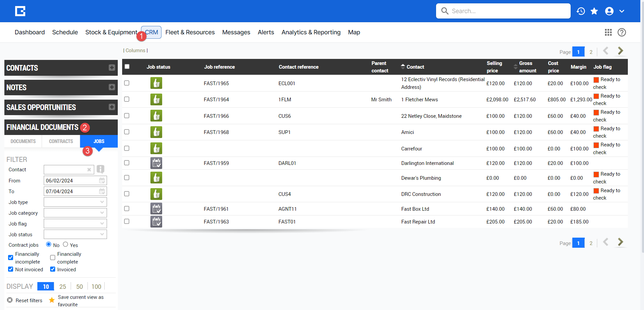The width and height of the screenshot is (644, 310).
Task: Click the Columns link above the table
Action: (x=135, y=50)
